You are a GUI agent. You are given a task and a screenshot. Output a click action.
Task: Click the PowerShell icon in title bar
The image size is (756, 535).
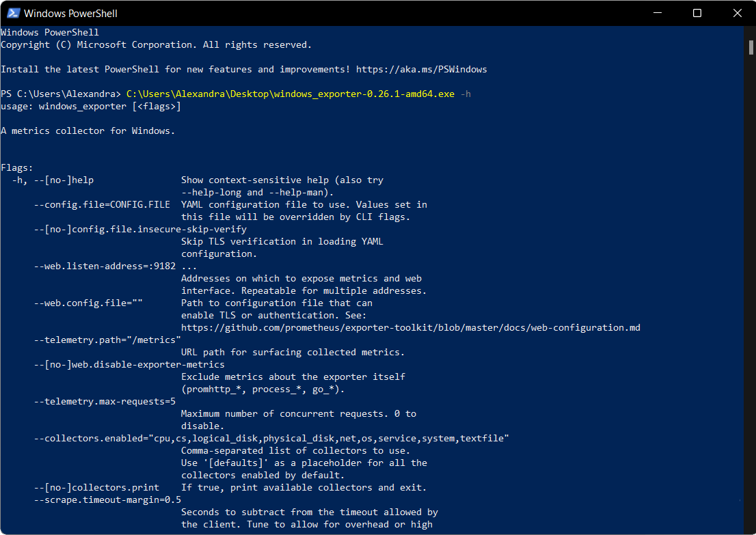pos(12,13)
